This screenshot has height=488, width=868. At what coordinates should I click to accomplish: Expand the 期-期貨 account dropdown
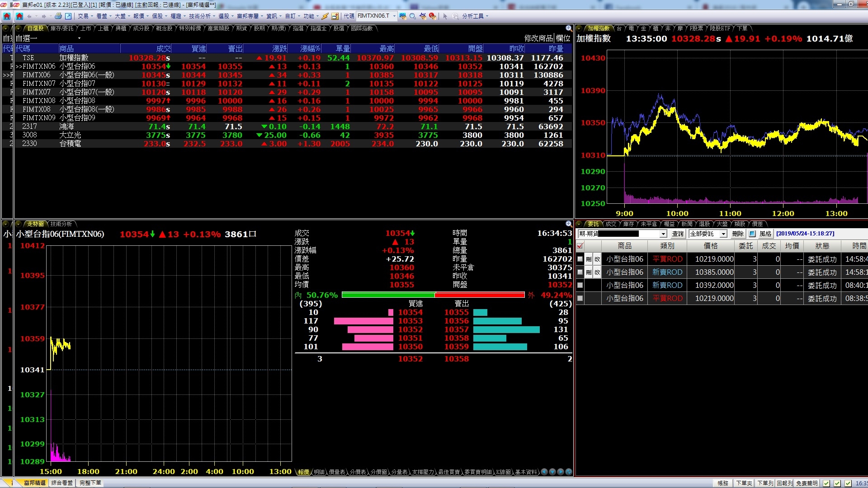(x=663, y=234)
